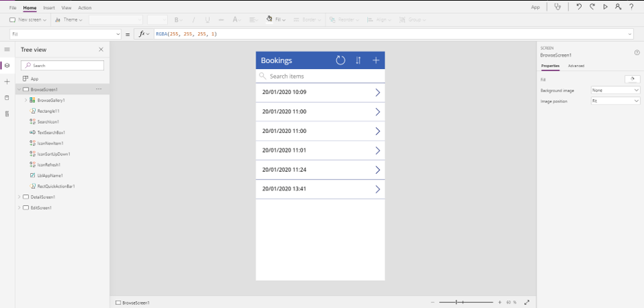Click the sort icon in Bookings header
Image resolution: width=644 pixels, height=308 pixels.
(358, 60)
